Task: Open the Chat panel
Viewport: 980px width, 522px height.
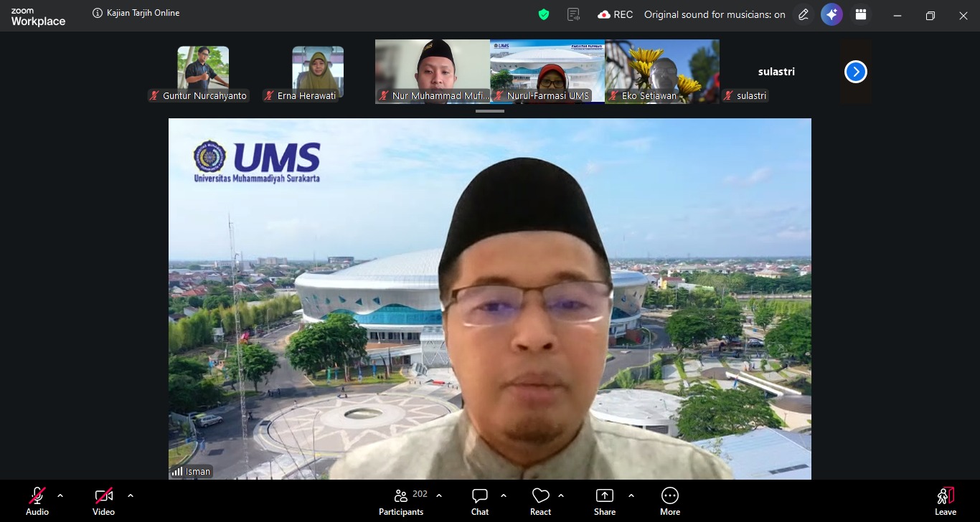Action: pos(480,502)
